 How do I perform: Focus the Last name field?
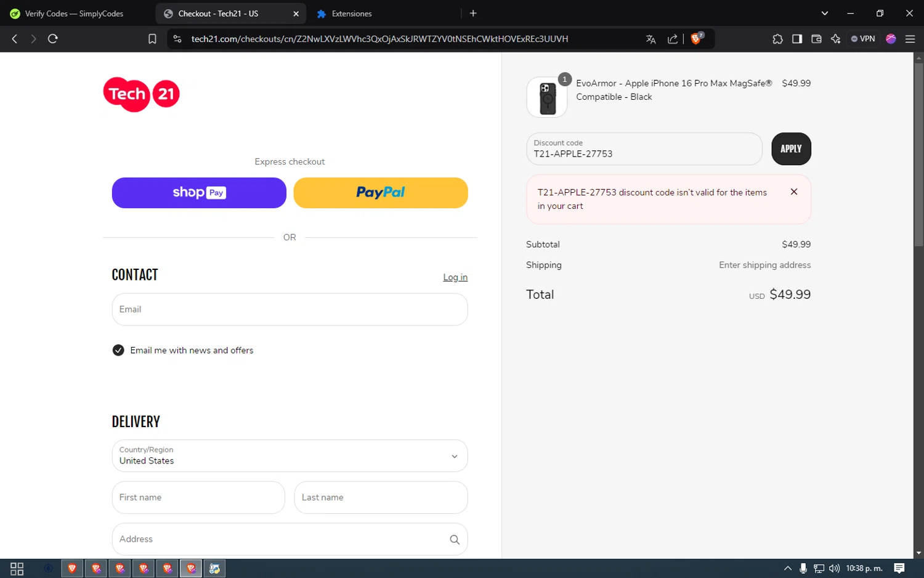tap(381, 497)
